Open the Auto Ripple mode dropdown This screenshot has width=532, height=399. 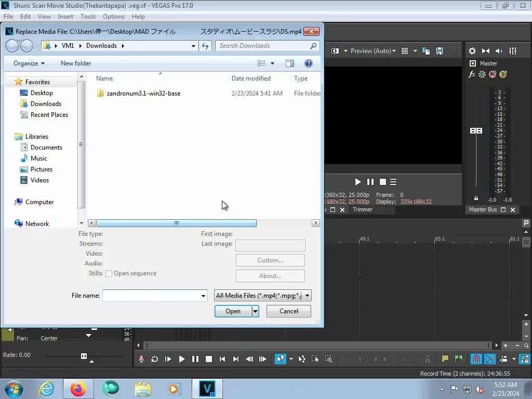tap(514, 359)
